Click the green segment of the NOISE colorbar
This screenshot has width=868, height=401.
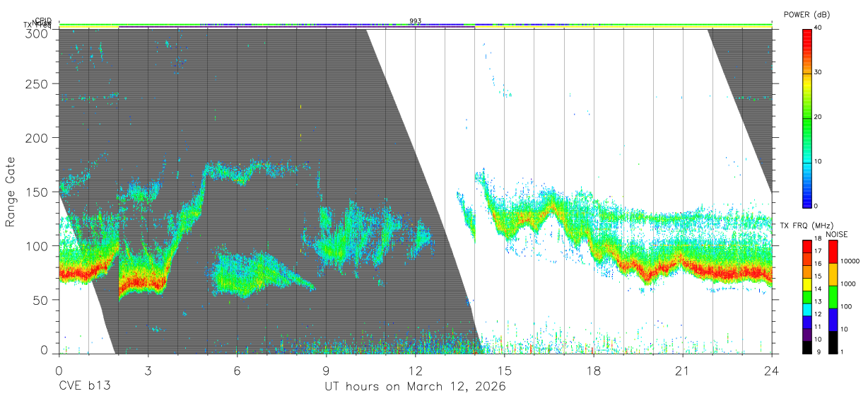click(833, 297)
